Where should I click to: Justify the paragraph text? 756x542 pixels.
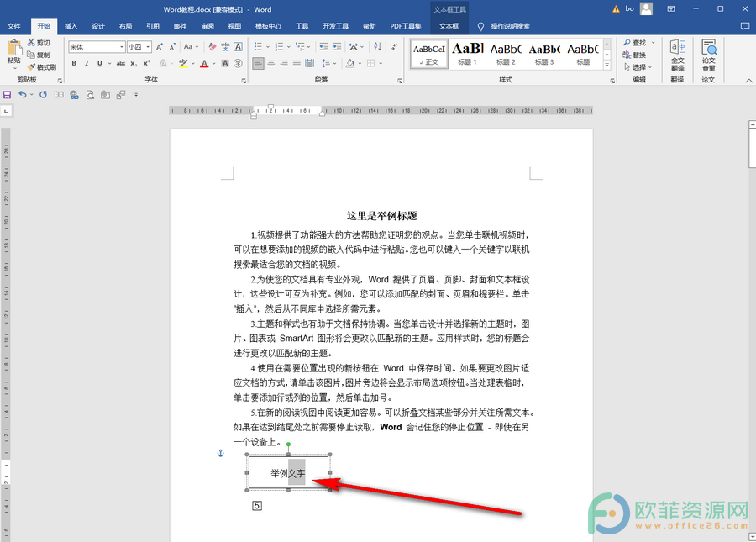pyautogui.click(x=297, y=63)
